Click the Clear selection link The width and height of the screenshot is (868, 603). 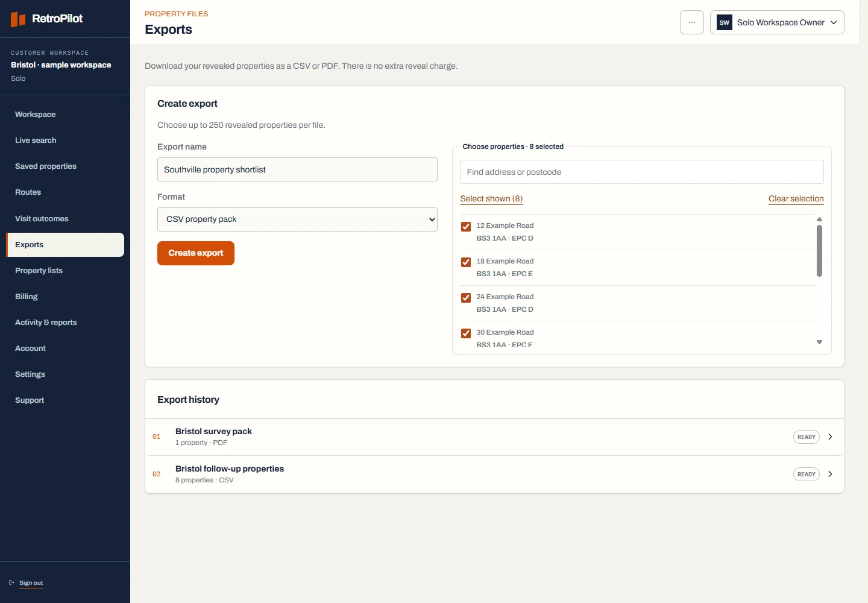[x=796, y=198]
